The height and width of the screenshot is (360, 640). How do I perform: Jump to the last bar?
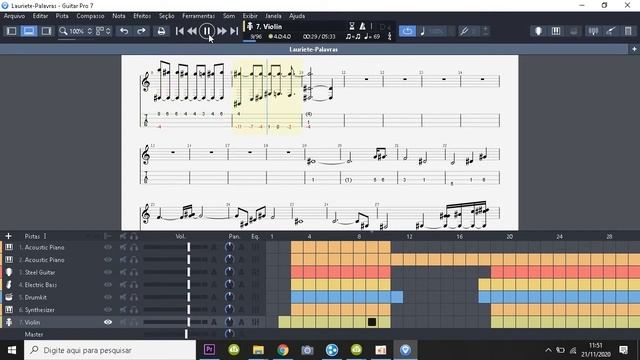click(234, 31)
